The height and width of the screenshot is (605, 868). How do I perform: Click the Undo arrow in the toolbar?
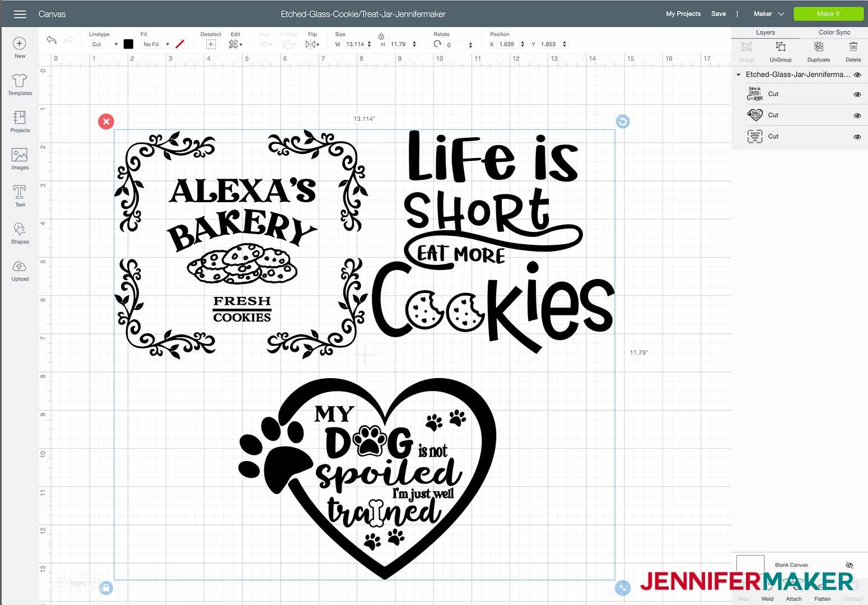52,40
